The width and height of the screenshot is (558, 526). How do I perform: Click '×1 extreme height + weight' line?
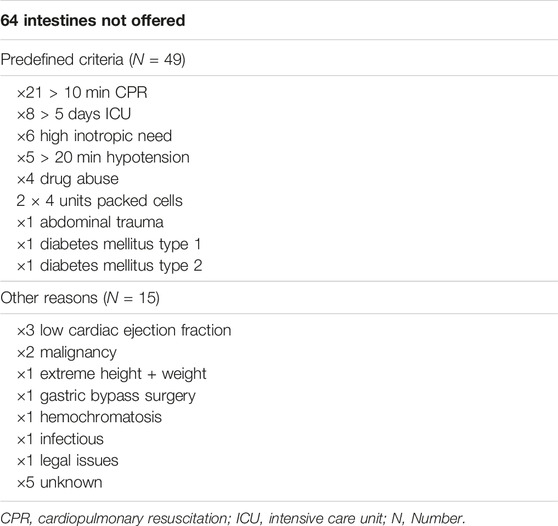[x=111, y=374]
